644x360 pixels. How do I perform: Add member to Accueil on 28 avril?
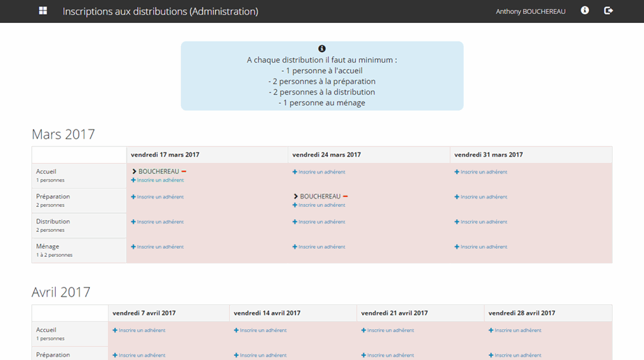(517, 331)
